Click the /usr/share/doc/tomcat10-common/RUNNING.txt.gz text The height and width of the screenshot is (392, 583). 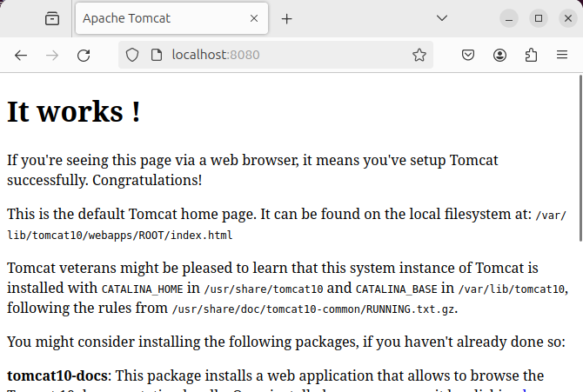point(313,309)
